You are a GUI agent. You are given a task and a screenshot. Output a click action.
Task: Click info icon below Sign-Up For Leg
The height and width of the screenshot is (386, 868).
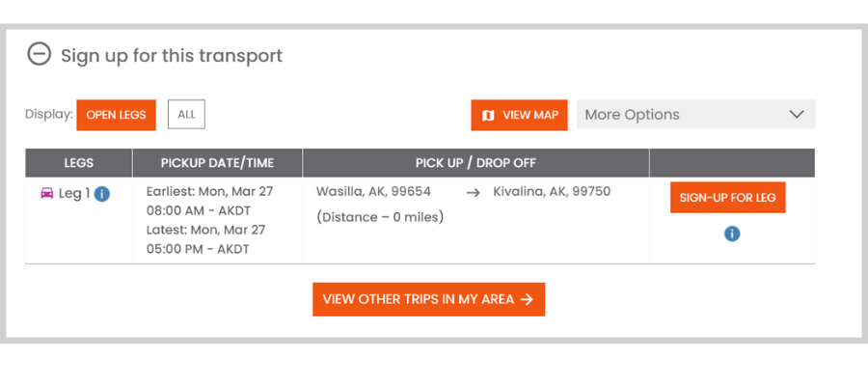tap(732, 234)
